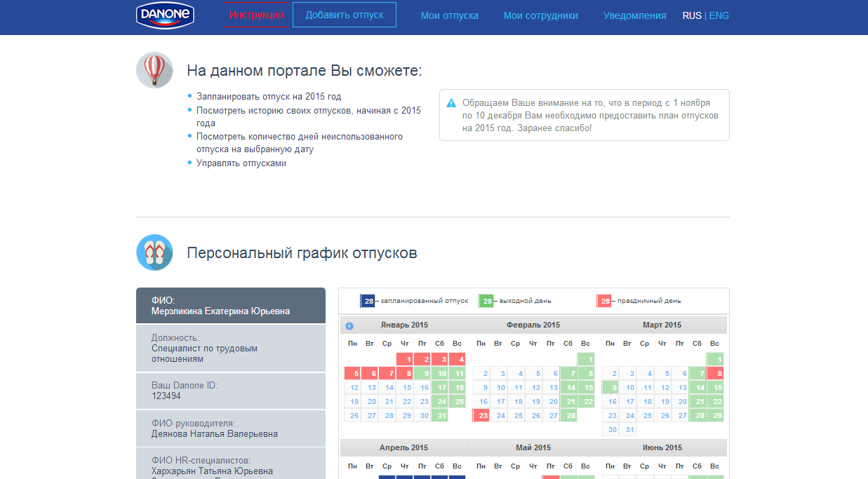Select March 31 in the calendar
The height and width of the screenshot is (479, 868).
pyautogui.click(x=628, y=429)
